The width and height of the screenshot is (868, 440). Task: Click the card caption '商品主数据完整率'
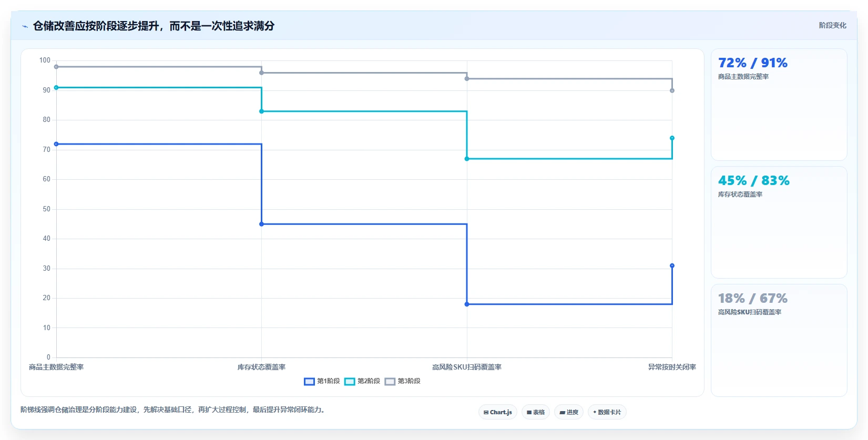pos(743,77)
